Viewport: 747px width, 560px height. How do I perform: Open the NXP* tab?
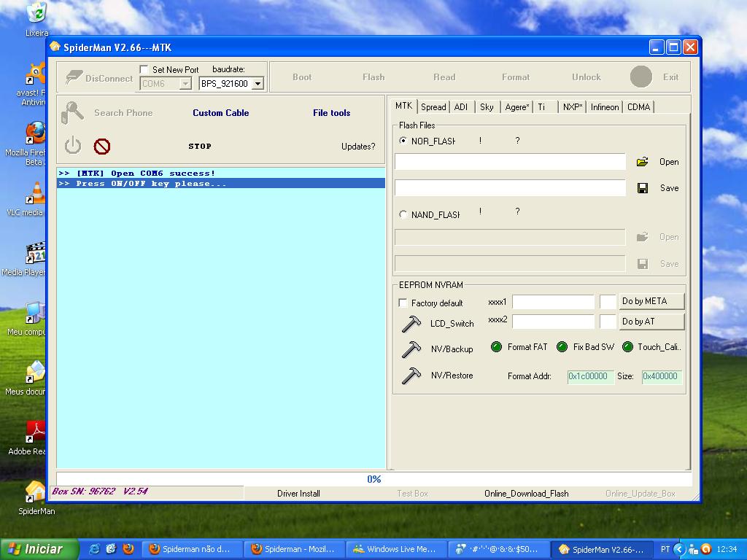572,107
